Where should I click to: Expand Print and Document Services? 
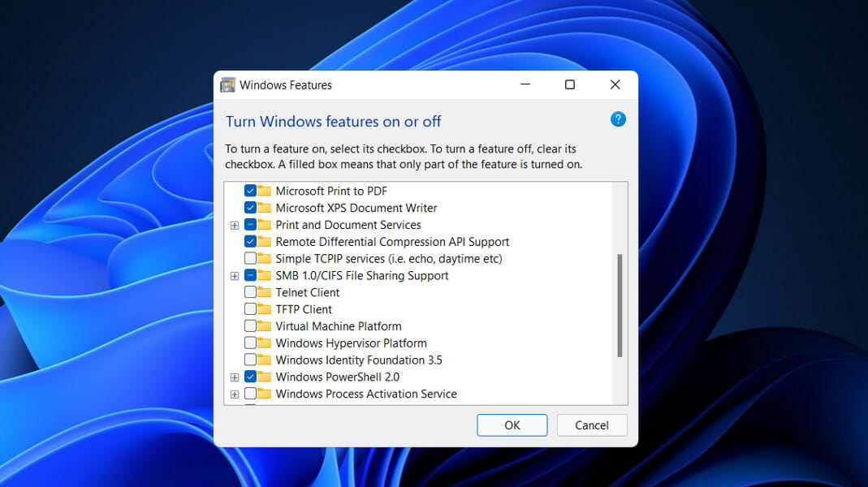(x=235, y=225)
